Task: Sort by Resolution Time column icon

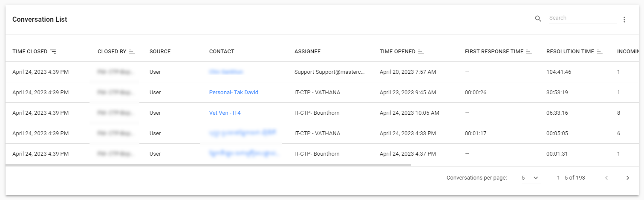Action: coord(600,52)
